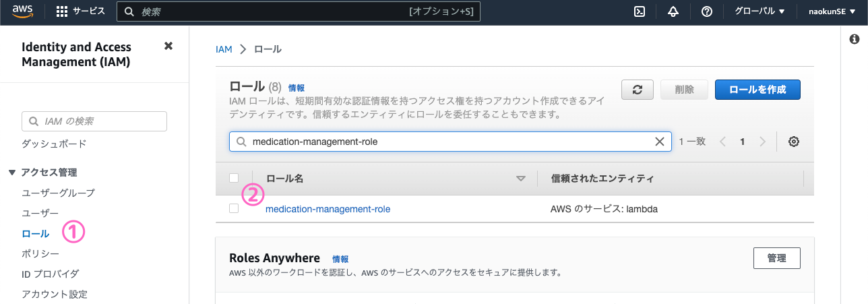Image resolution: width=868 pixels, height=304 pixels.
Task: Check the medication-management-role row checkbox
Action: click(x=234, y=209)
